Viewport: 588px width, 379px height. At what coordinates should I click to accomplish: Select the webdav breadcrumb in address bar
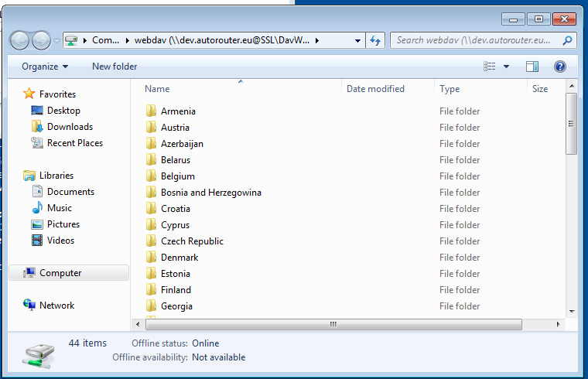pos(221,40)
